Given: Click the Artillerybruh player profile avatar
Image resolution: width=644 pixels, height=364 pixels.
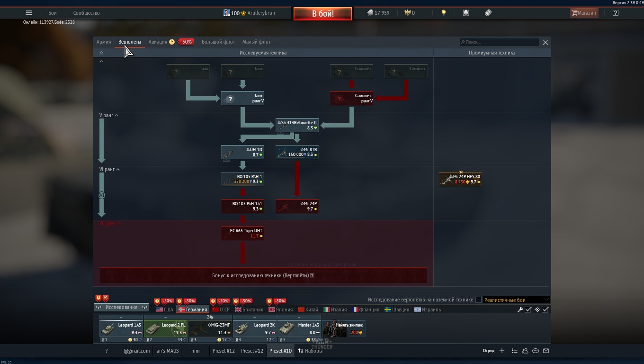Looking at the screenshot, I should click(227, 13).
